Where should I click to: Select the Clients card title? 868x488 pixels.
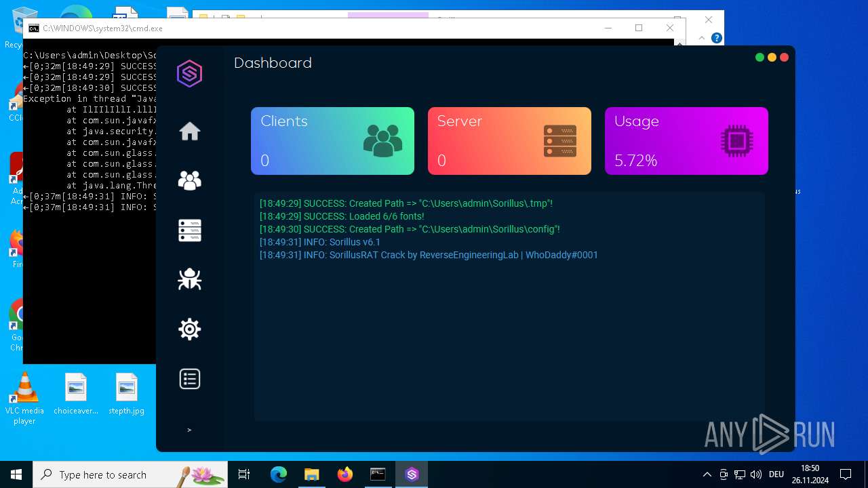coord(284,121)
